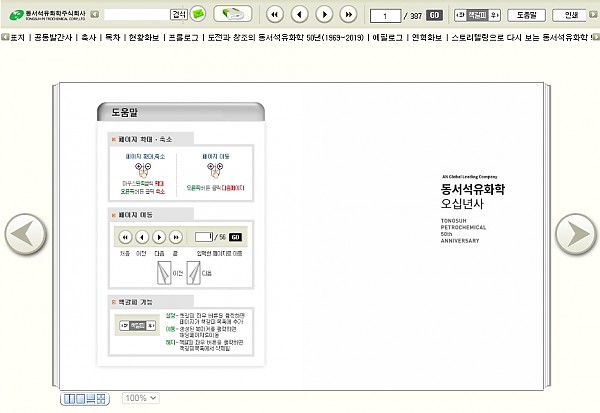The image size is (600, 413).
Task: Click the 검색 search button
Action: pos(178,15)
